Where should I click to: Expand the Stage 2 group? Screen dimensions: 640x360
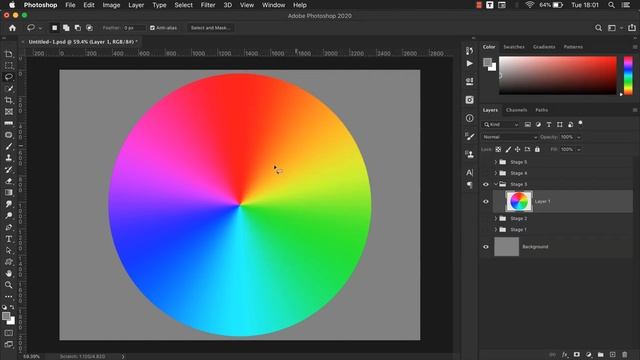tap(496, 218)
